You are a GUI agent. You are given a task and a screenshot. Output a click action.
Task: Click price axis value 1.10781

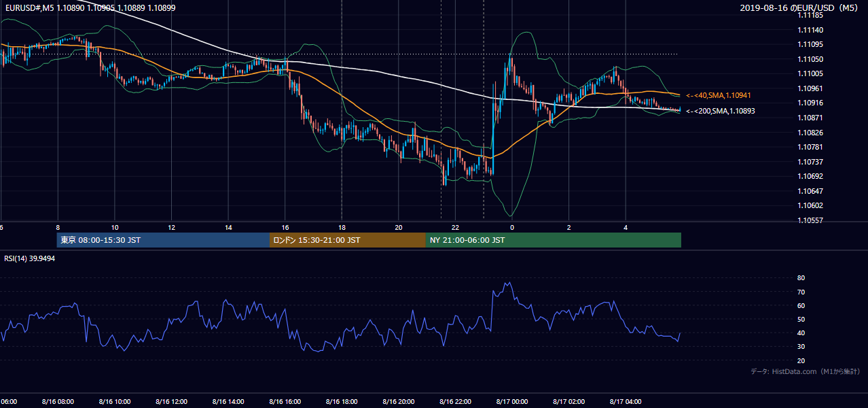click(810, 147)
